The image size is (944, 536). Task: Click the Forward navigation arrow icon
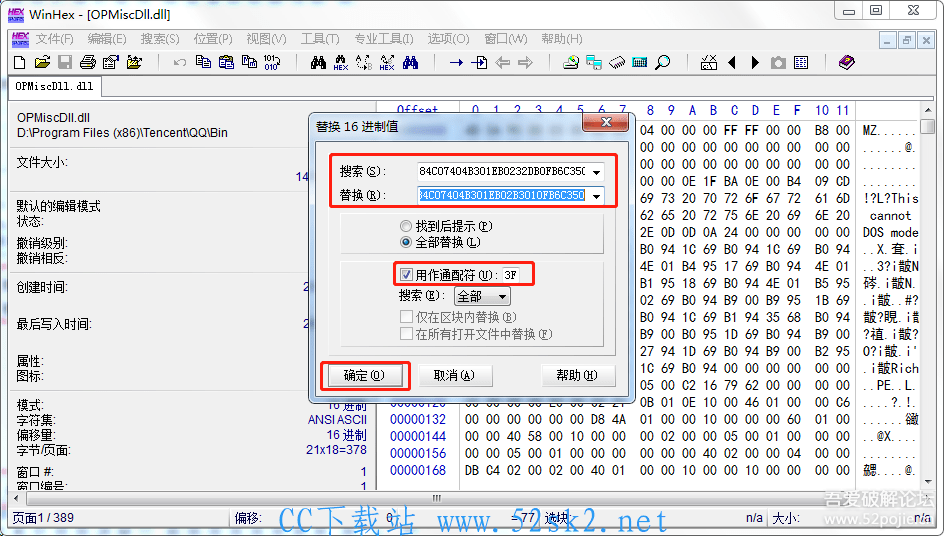(526, 63)
